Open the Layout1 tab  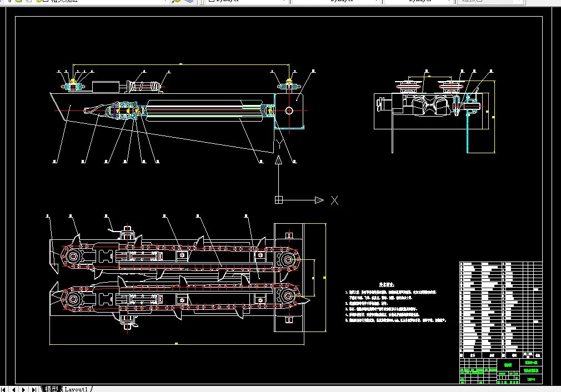tap(76, 389)
